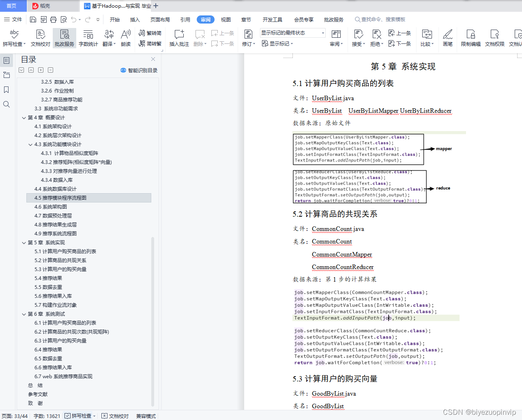Collapse 第 6 章 系统测试 in outline

[x=24, y=314]
